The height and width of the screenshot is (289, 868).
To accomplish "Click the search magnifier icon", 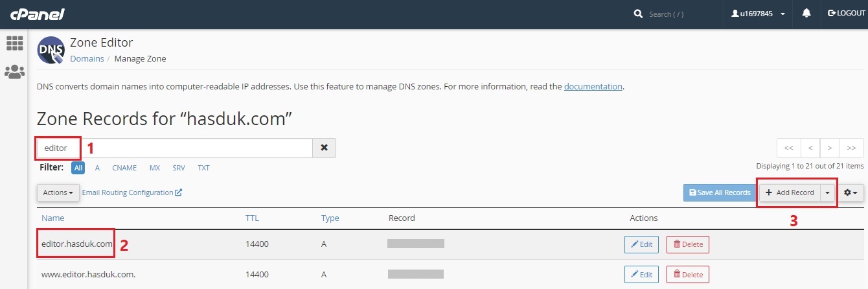I will [638, 14].
